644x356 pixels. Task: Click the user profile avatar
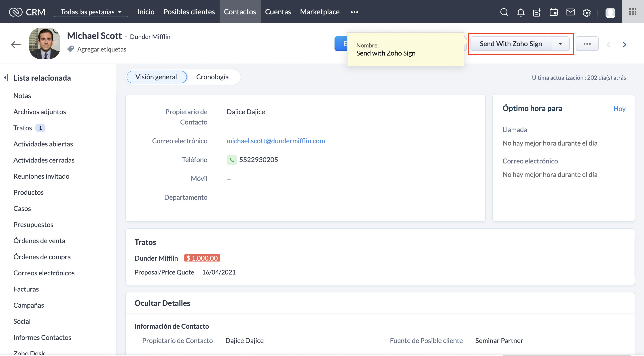point(610,13)
